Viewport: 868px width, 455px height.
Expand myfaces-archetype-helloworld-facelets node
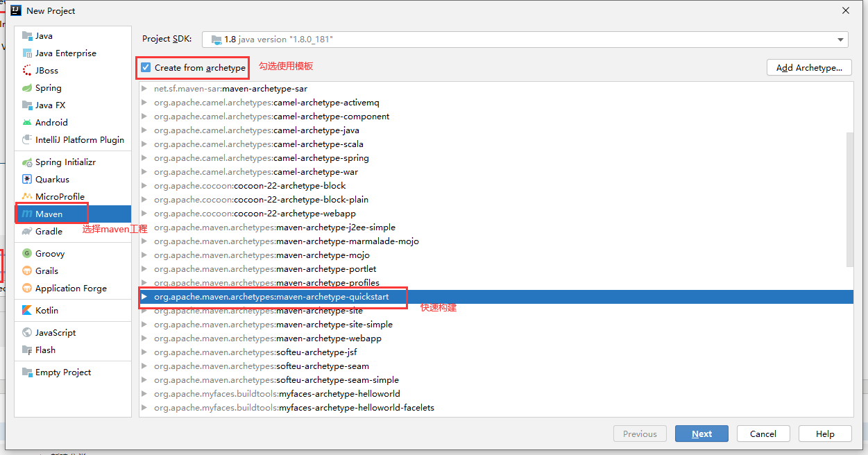(144, 408)
